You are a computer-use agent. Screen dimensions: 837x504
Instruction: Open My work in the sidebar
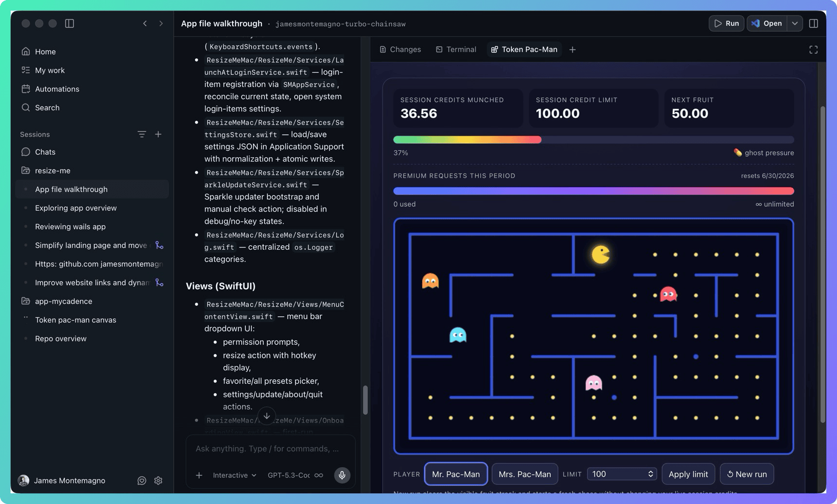coord(50,70)
